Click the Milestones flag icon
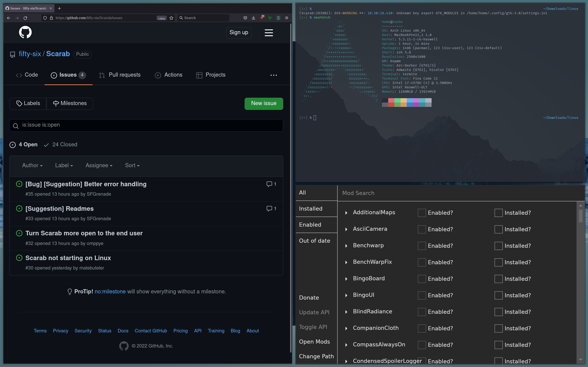 tap(56, 103)
